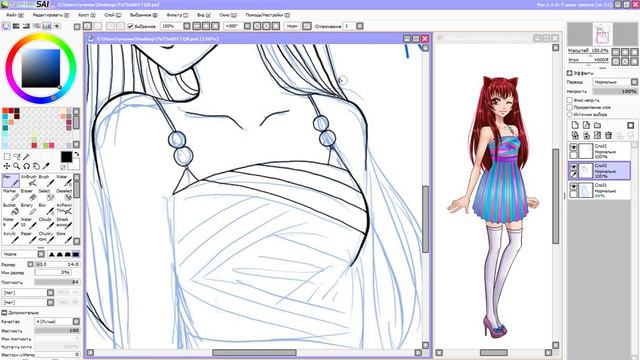
Task: Enable the clipping group checkbox
Action: (570, 107)
